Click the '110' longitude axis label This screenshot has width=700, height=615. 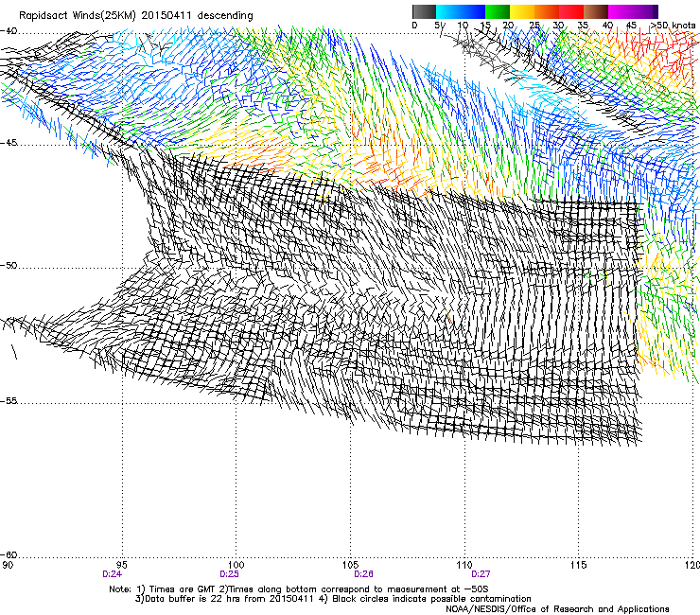click(x=464, y=565)
